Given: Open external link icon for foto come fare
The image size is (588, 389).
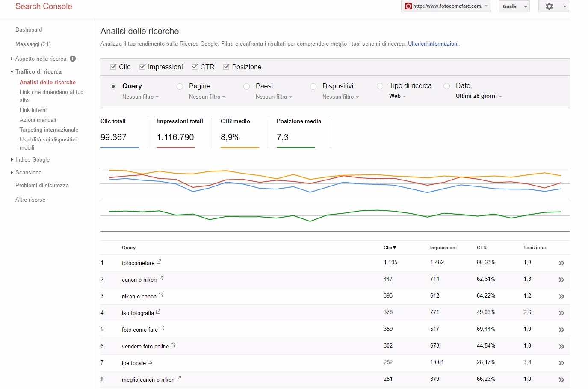Looking at the screenshot, I should (x=162, y=329).
